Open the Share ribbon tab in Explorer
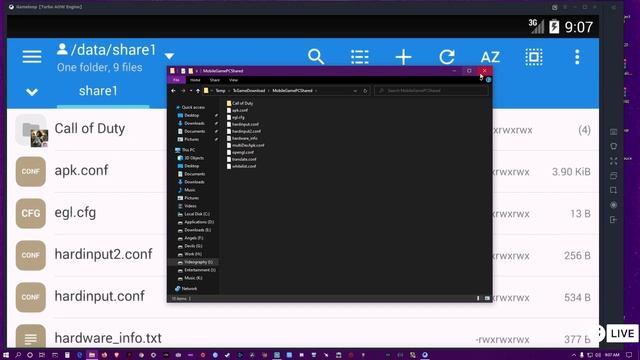 215,80
